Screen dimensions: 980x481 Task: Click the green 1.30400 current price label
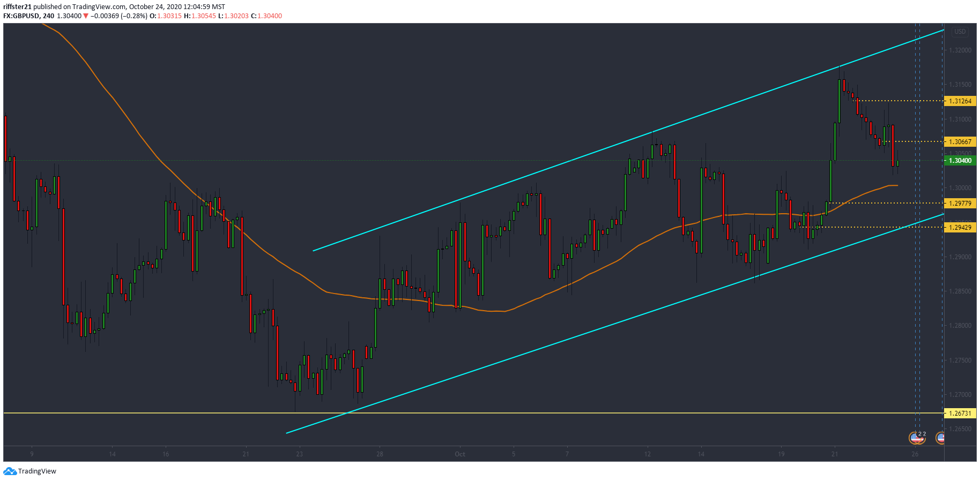(x=960, y=160)
